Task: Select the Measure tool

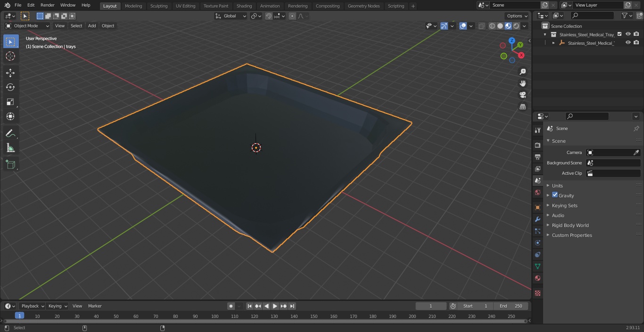Action: pos(10,148)
